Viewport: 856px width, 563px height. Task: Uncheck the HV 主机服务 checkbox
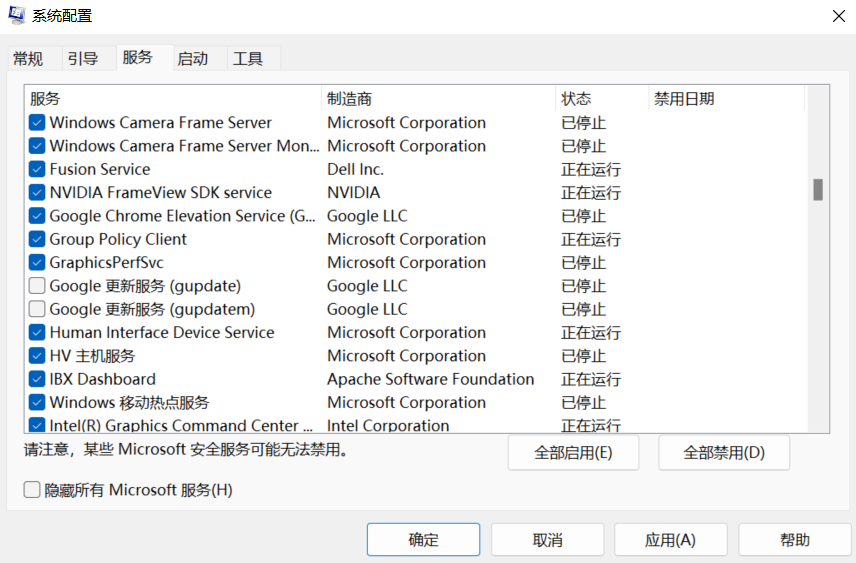(37, 356)
